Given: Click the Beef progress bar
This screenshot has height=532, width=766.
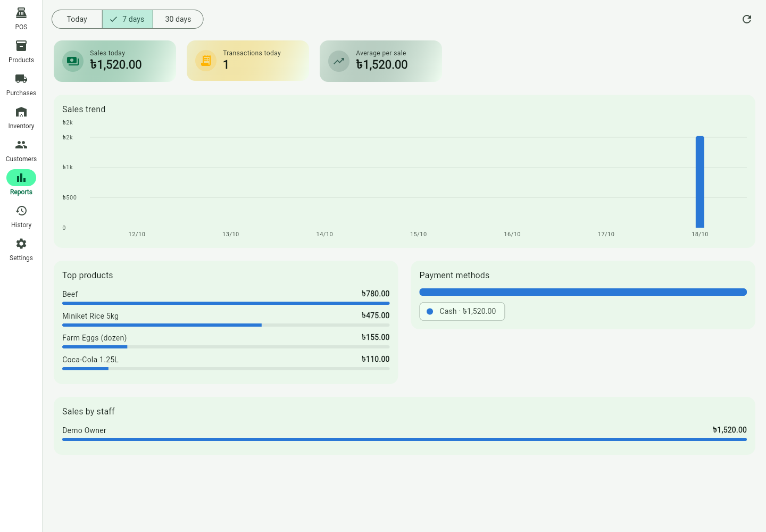Looking at the screenshot, I should point(226,303).
